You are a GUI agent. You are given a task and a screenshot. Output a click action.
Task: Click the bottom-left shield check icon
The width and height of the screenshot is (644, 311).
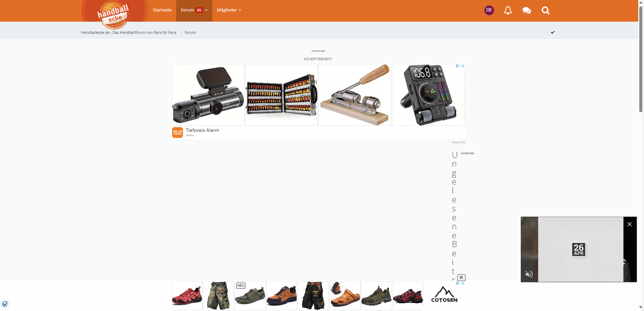(5, 304)
